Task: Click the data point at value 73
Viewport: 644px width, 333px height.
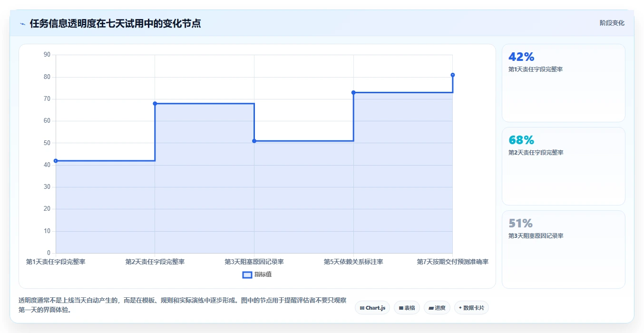Action: (353, 92)
